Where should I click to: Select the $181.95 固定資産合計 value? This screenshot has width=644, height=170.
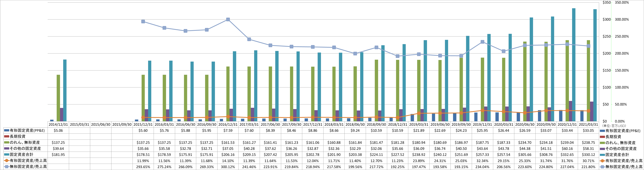(58, 154)
